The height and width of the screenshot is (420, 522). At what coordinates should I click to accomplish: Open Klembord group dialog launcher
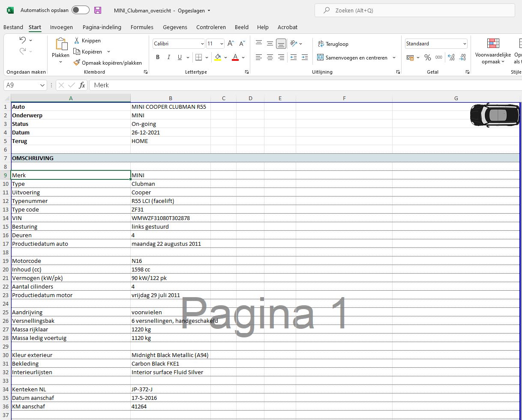(x=146, y=72)
